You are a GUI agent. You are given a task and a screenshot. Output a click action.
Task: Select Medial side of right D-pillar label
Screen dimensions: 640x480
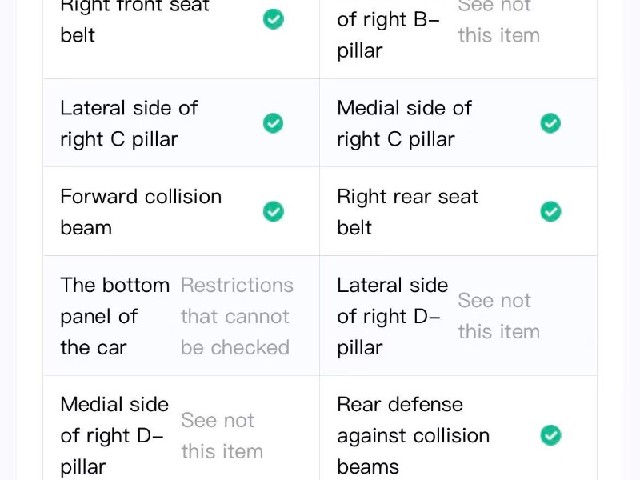[x=114, y=436]
